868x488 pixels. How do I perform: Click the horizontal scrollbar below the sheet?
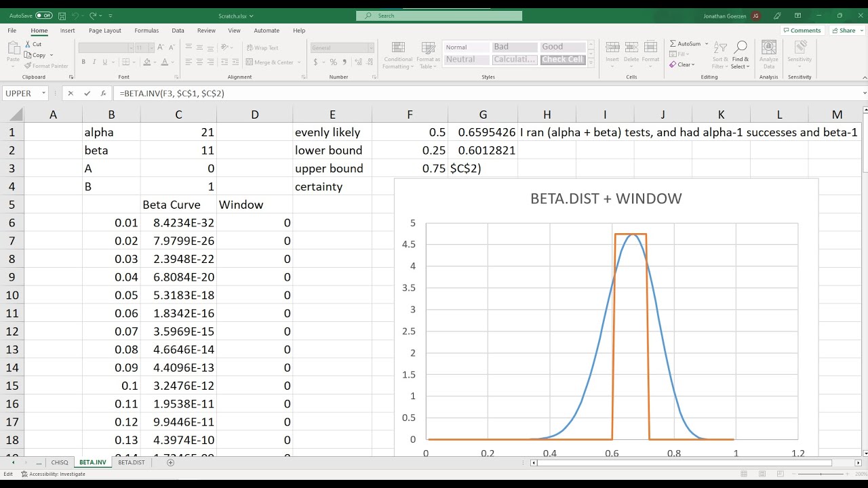(x=685, y=463)
